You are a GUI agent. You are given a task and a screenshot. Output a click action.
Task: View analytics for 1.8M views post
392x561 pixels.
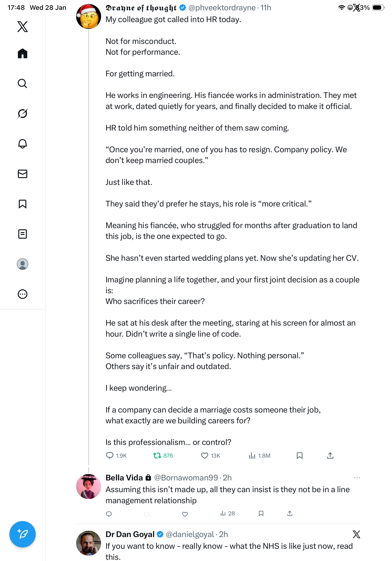(252, 456)
